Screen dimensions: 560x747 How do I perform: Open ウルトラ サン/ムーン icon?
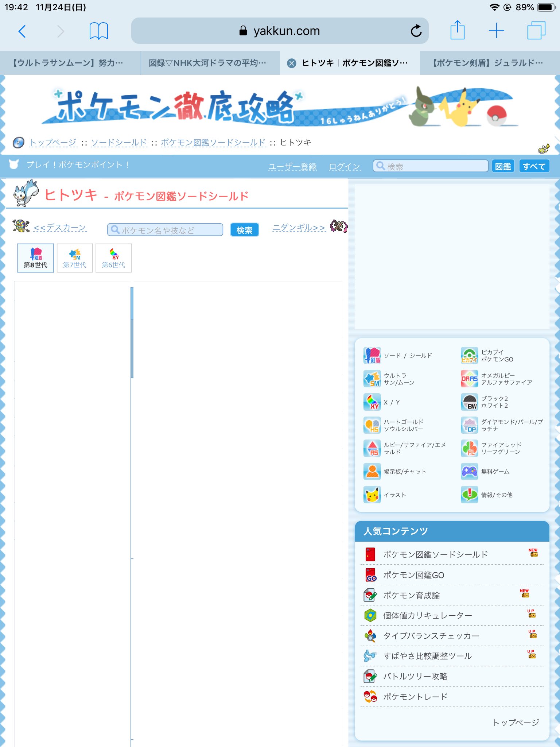coord(372,379)
